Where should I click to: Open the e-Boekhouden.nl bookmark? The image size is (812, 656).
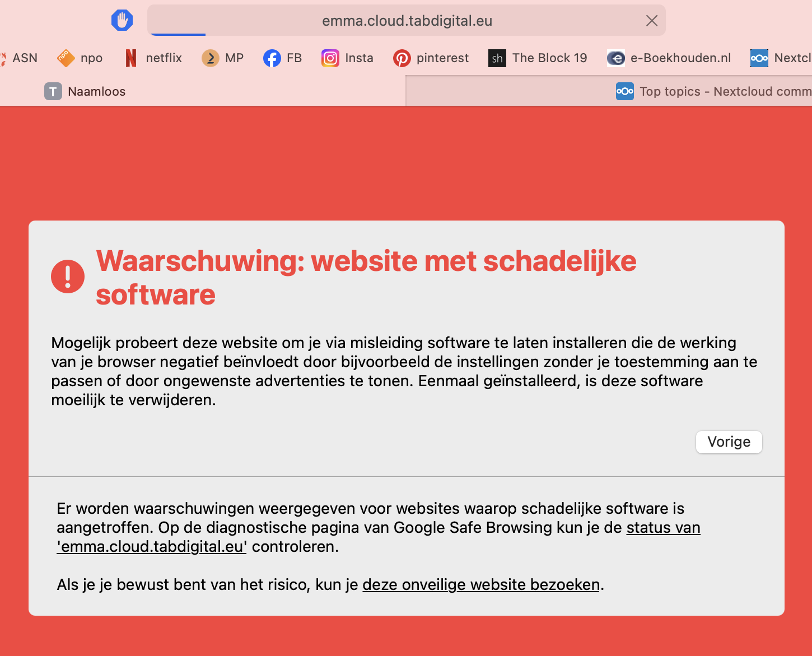click(x=669, y=58)
